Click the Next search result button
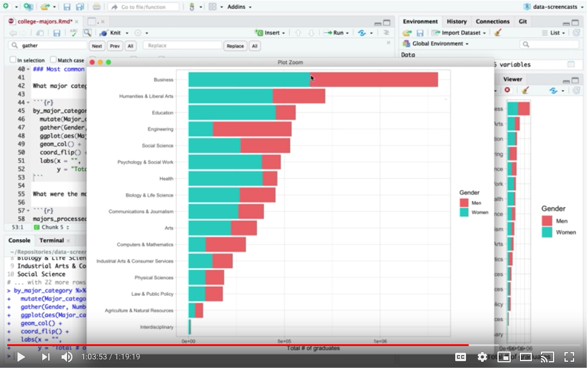This screenshot has height=369, width=588. (x=97, y=46)
